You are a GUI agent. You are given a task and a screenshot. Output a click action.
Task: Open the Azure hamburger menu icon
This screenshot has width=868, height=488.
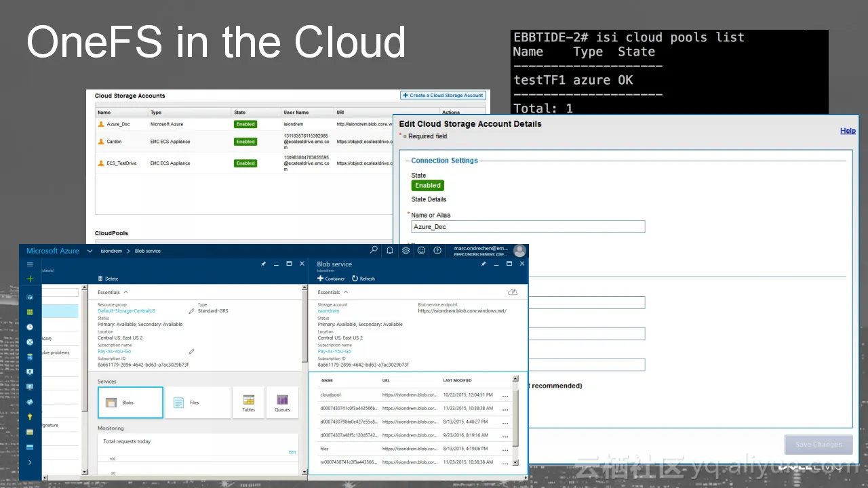coord(30,264)
